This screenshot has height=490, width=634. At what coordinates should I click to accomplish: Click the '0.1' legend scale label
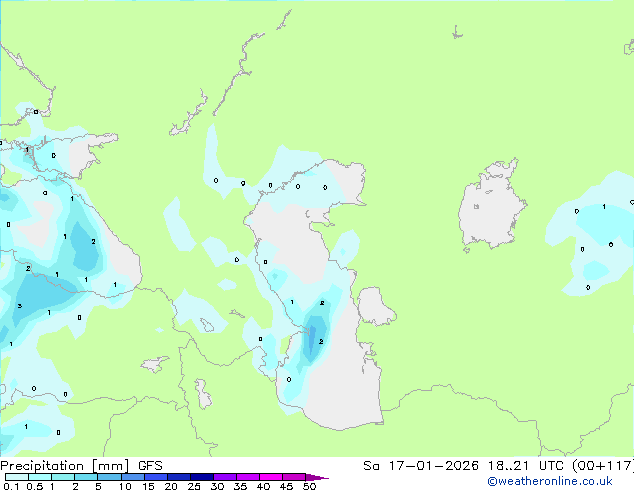11,486
